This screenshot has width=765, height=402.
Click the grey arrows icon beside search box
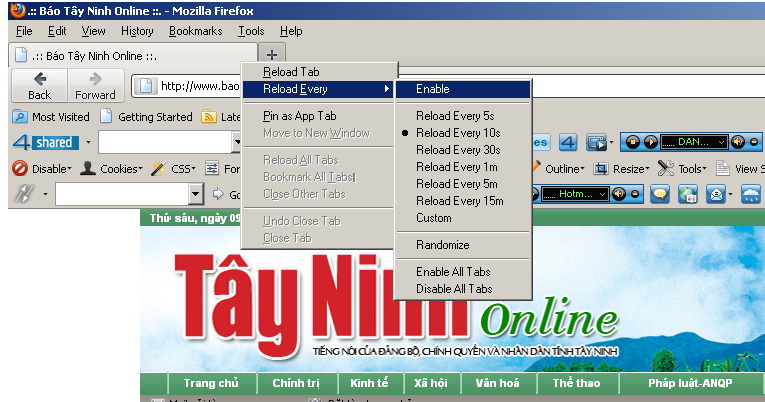coord(24,194)
